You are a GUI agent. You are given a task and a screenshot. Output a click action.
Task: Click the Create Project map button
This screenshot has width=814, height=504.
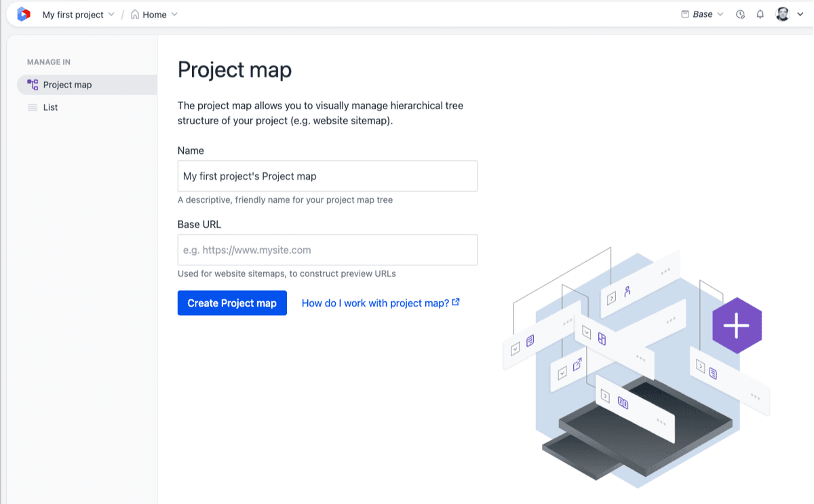point(232,303)
